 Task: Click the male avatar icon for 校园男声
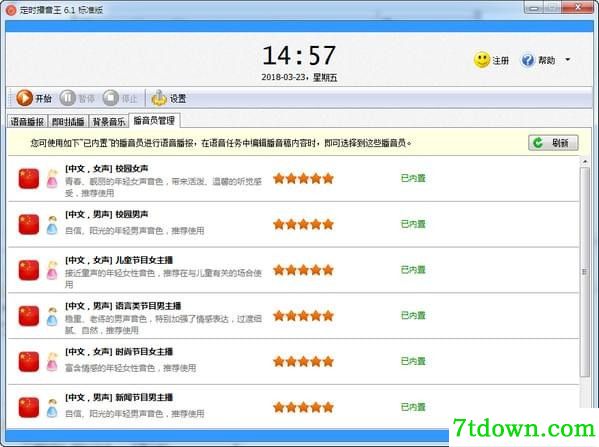tap(52, 225)
